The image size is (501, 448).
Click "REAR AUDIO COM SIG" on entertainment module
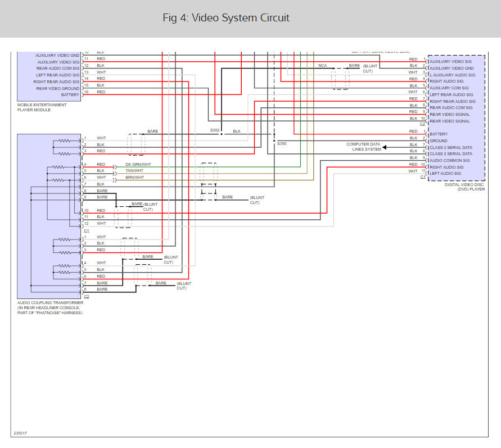coord(57,69)
